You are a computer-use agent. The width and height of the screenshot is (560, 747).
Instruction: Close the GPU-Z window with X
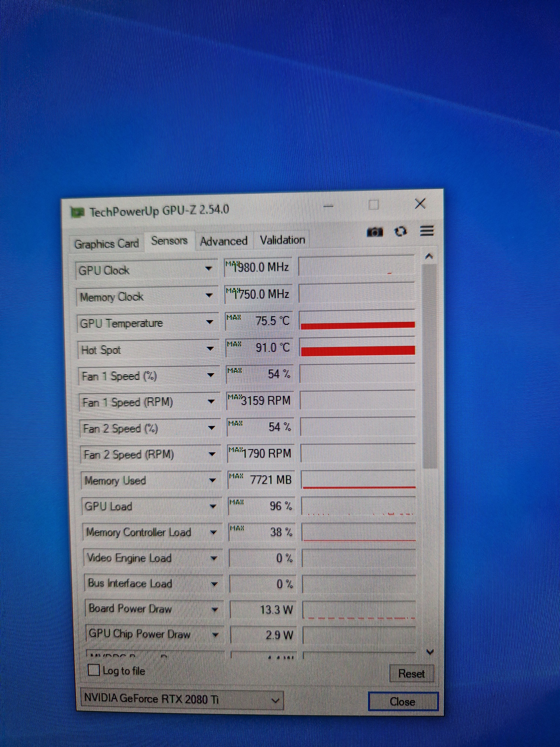420,204
